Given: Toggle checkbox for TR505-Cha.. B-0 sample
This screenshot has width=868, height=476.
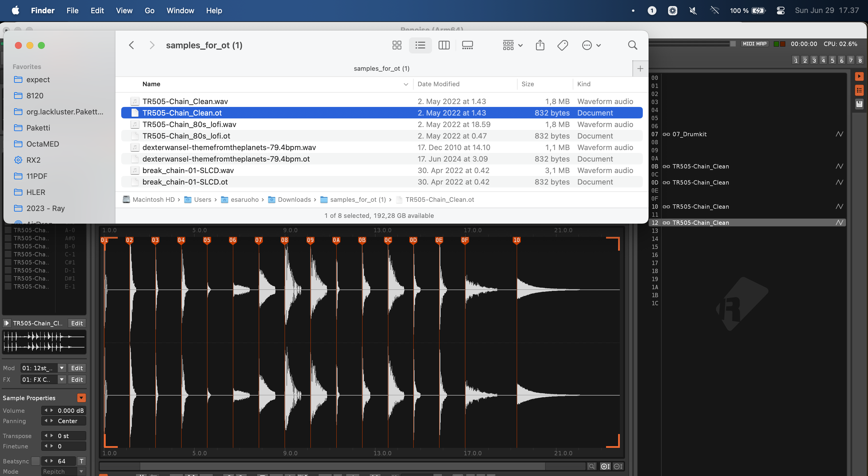Looking at the screenshot, I should [8, 246].
